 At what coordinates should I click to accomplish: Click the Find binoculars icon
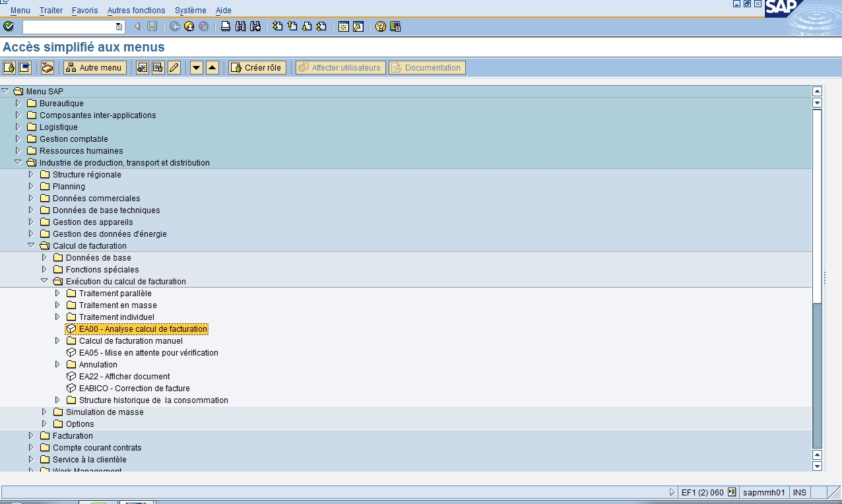click(x=240, y=26)
